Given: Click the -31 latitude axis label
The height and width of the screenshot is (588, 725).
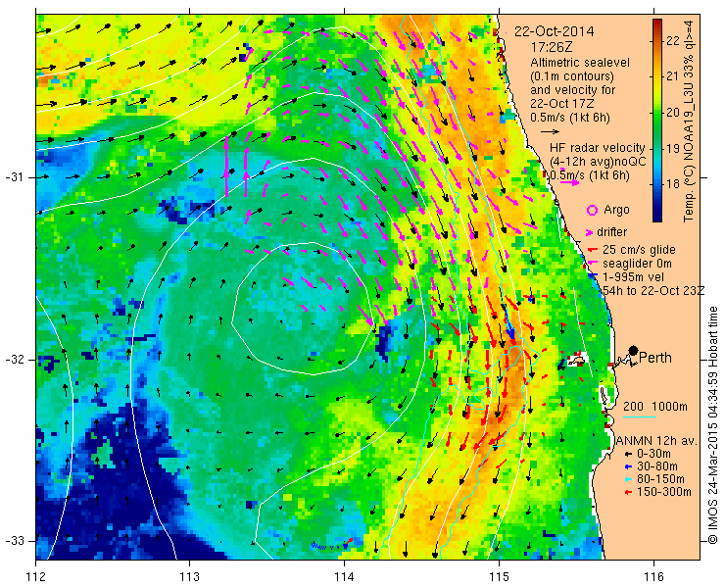Looking at the screenshot, I should (x=15, y=177).
